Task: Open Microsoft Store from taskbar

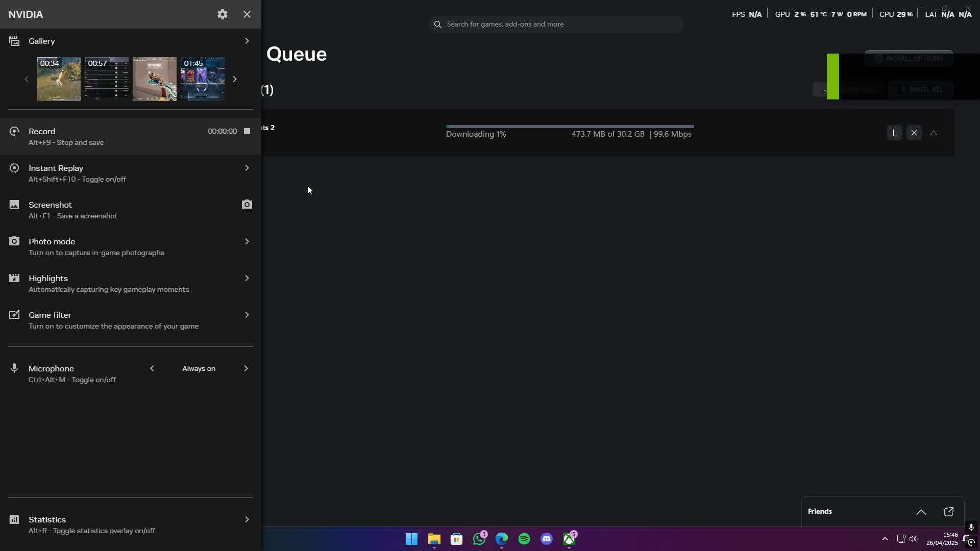Action: click(x=457, y=539)
